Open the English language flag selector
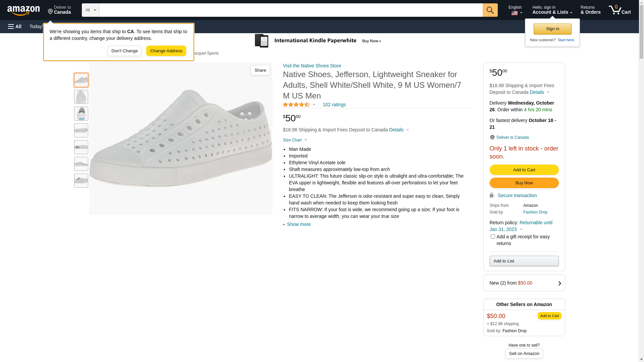The height and width of the screenshot is (362, 644). [515, 10]
